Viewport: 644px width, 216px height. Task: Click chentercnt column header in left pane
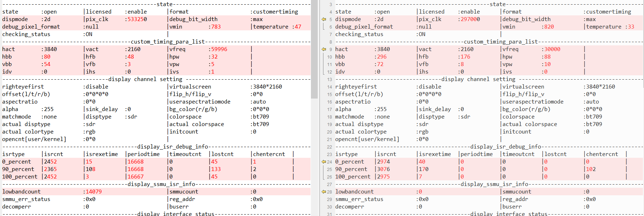269,154
